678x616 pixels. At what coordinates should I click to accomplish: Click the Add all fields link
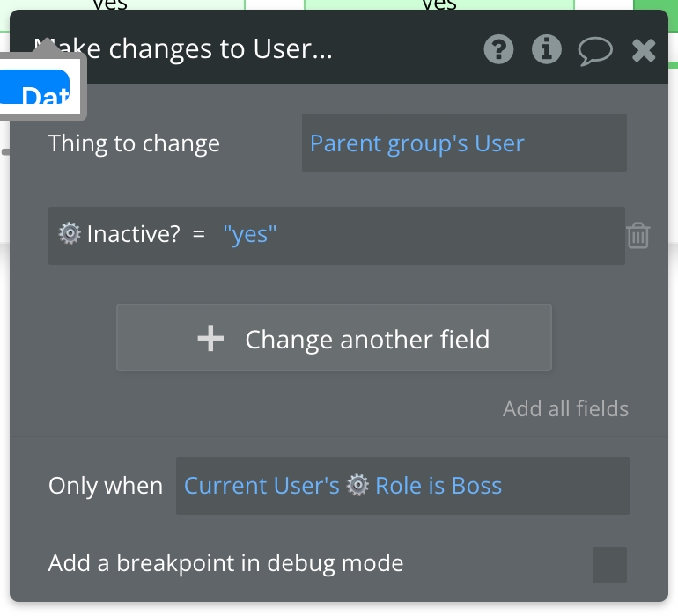565,409
